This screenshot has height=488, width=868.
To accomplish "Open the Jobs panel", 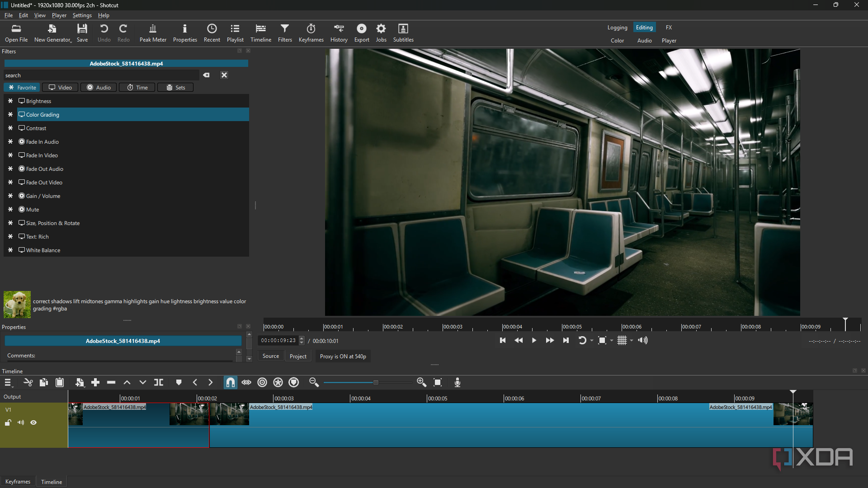I will point(381,33).
